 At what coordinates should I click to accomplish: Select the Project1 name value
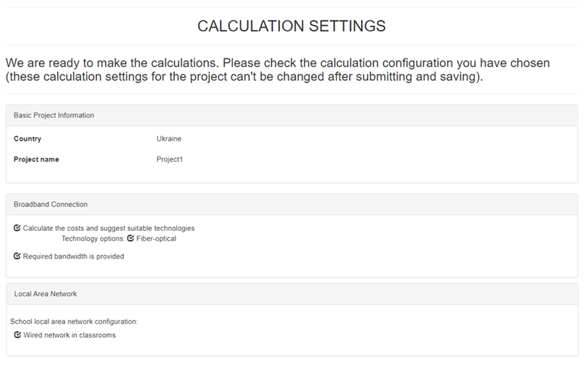(169, 159)
